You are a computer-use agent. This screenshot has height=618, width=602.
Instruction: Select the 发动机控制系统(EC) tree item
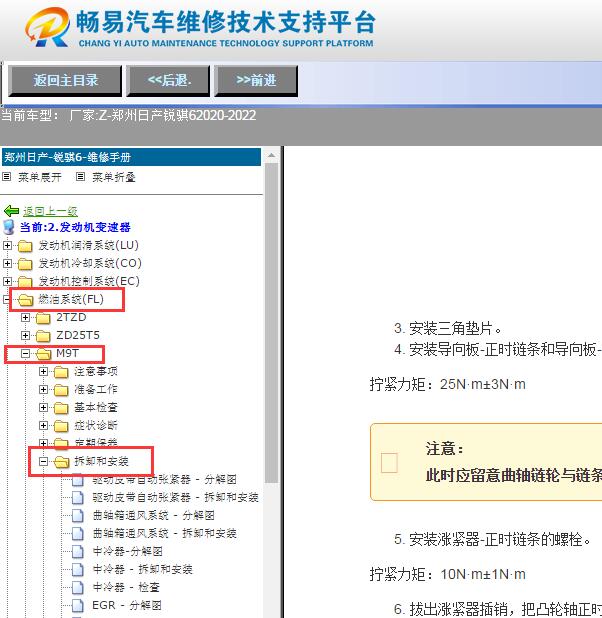89,281
